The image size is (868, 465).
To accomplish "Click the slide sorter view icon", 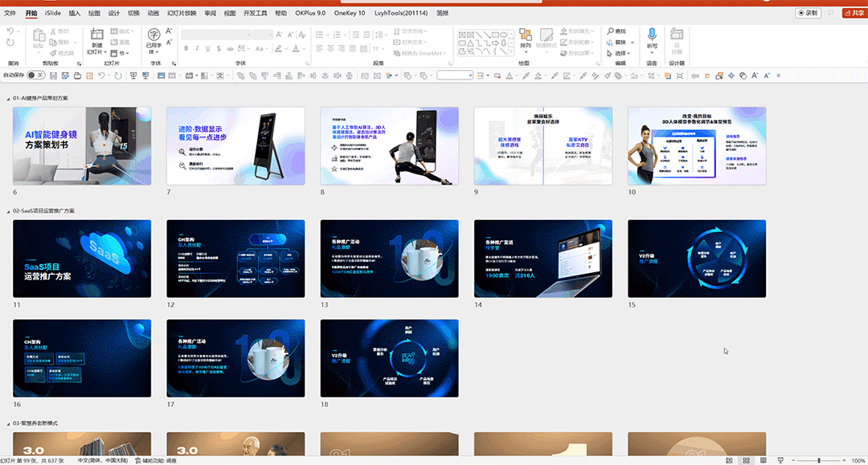I will tap(746, 460).
